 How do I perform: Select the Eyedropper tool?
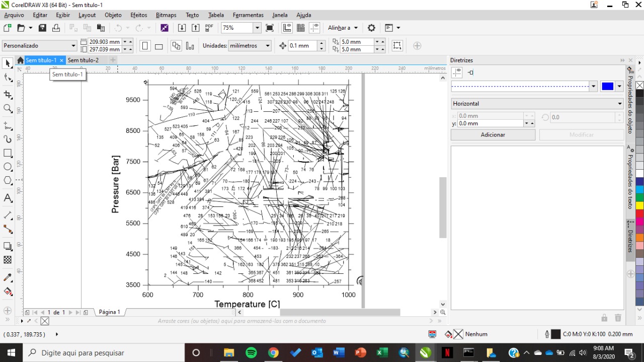(8, 277)
